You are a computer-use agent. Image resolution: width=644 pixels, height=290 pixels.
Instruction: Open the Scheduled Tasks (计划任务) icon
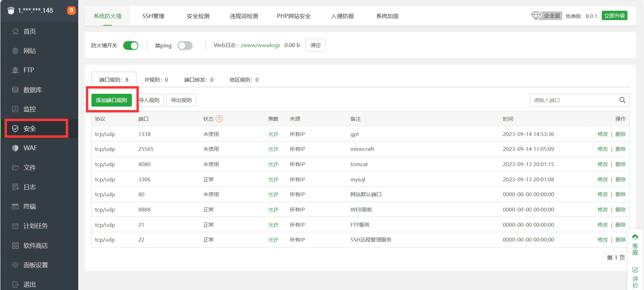pos(15,226)
